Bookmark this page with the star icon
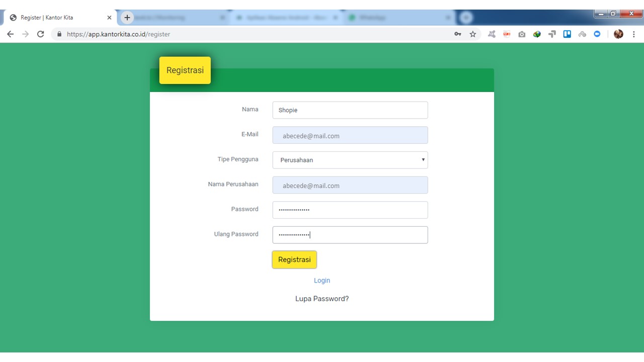The width and height of the screenshot is (644, 362). coord(472,34)
